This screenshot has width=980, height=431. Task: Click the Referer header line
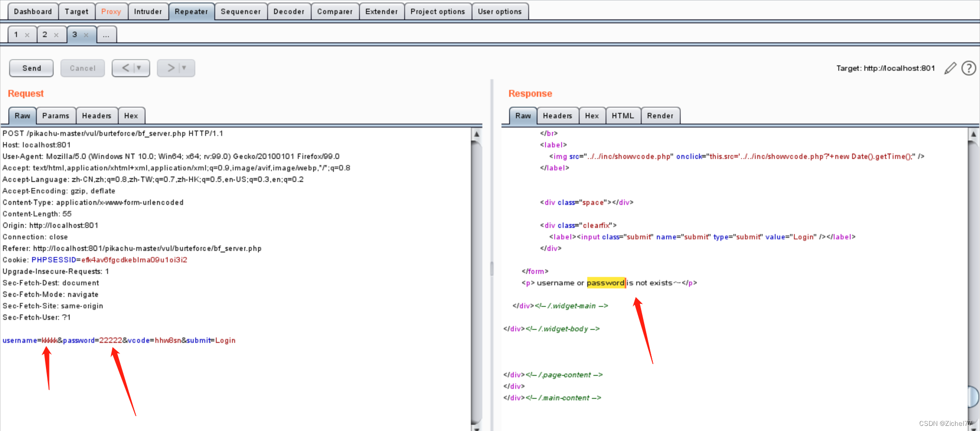pos(132,249)
